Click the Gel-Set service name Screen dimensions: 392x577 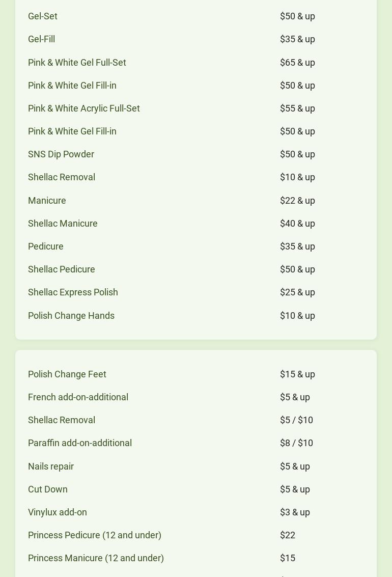tap(43, 16)
